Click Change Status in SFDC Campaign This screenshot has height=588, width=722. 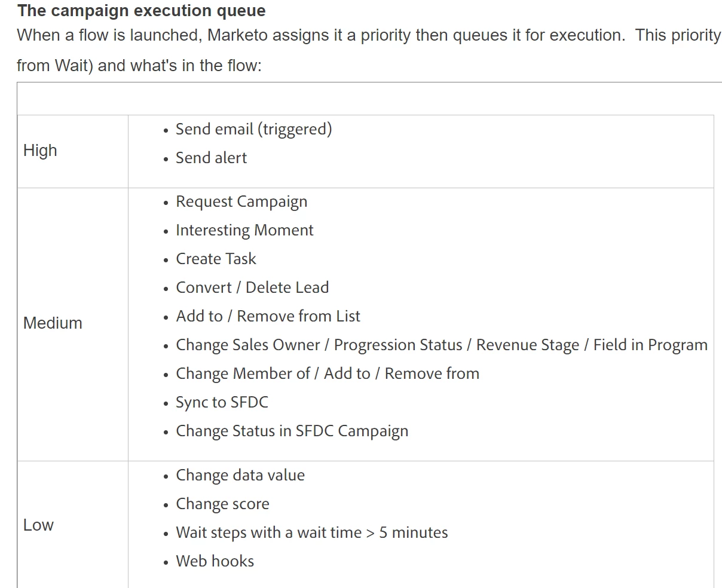click(x=292, y=431)
